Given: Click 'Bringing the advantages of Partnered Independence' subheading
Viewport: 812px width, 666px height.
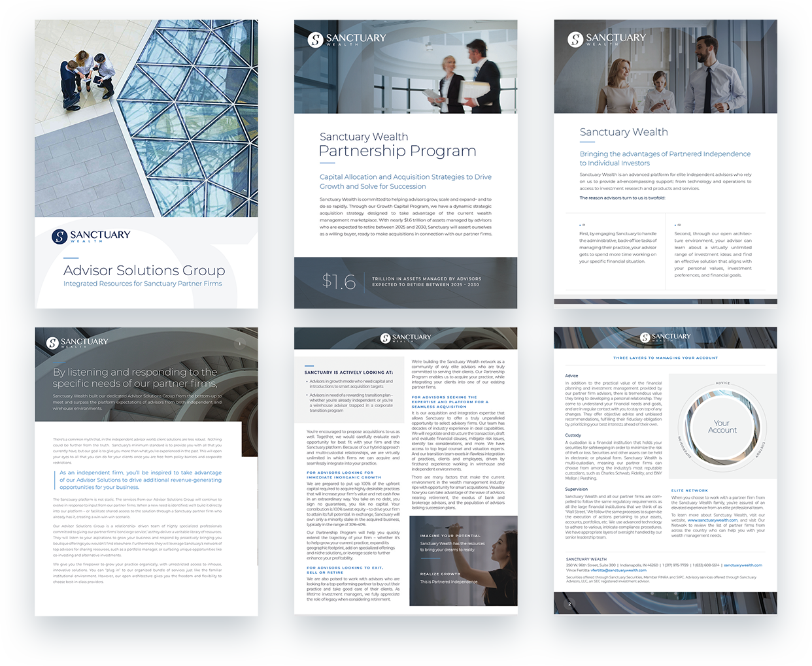Looking at the screenshot, I should tap(665, 159).
